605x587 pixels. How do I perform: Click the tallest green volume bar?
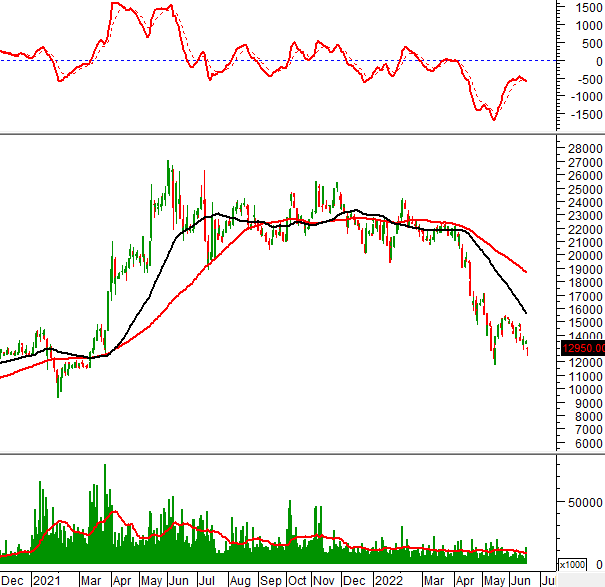click(104, 500)
